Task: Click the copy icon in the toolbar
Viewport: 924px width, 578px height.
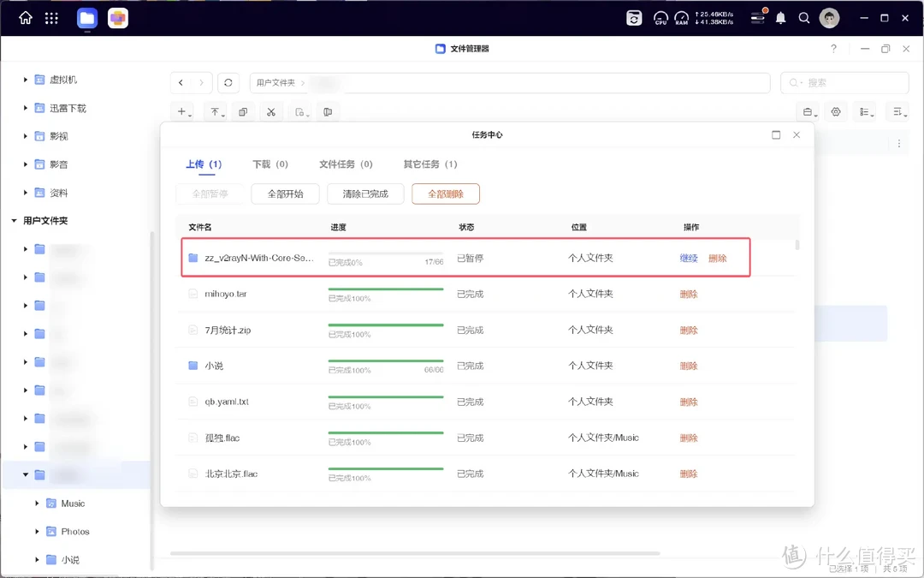Action: (x=243, y=111)
